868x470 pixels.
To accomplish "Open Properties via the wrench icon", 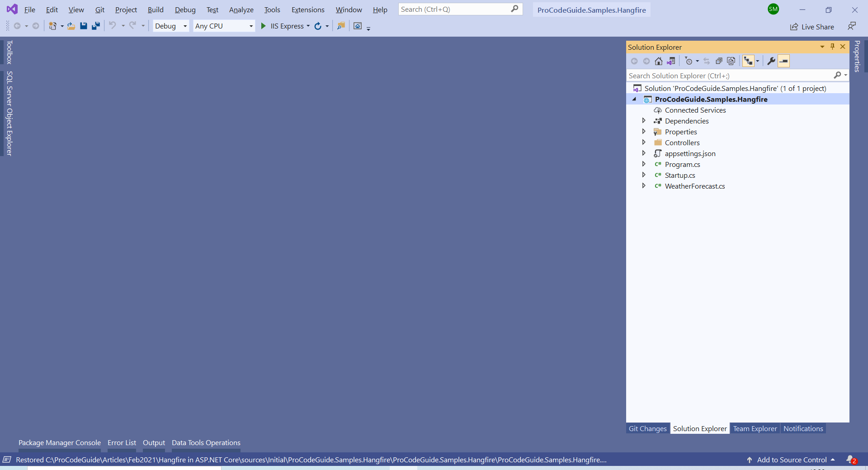I will (x=771, y=61).
